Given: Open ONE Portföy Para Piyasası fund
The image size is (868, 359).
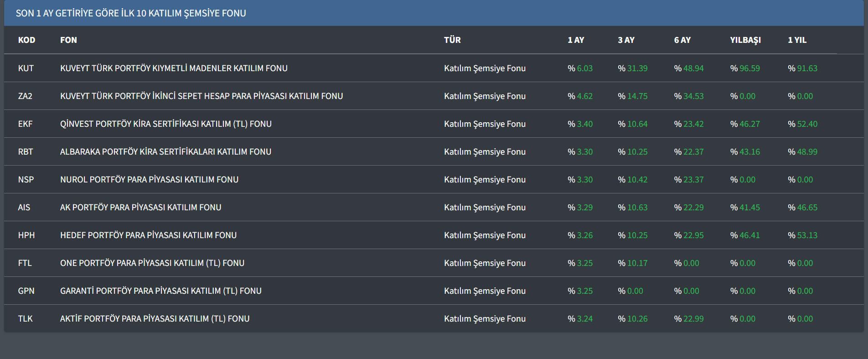Looking at the screenshot, I should (x=152, y=263).
